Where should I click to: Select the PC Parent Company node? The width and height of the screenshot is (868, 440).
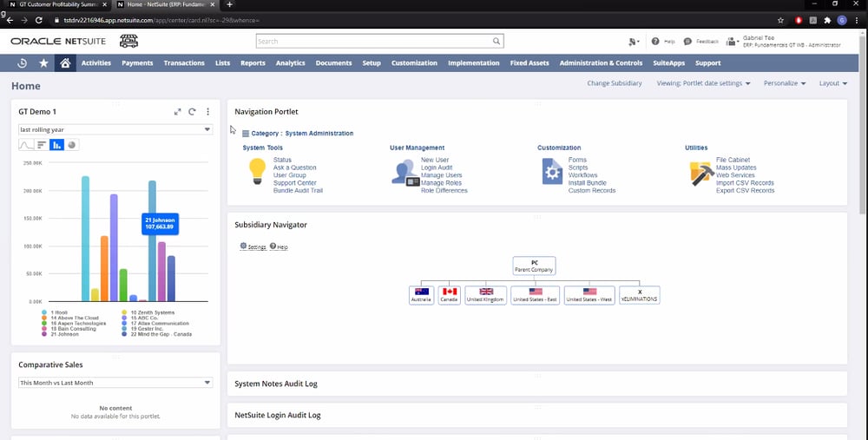click(x=534, y=266)
